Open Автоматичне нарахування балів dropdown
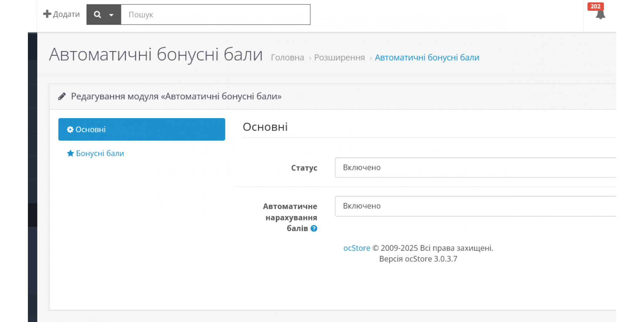Viewport: 644px width, 322px height. pyautogui.click(x=475, y=206)
